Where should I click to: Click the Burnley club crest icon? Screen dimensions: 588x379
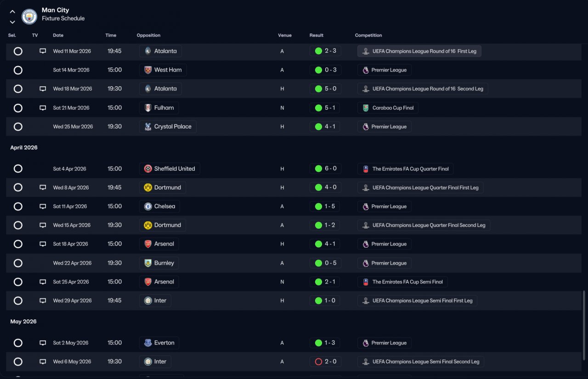pyautogui.click(x=148, y=263)
